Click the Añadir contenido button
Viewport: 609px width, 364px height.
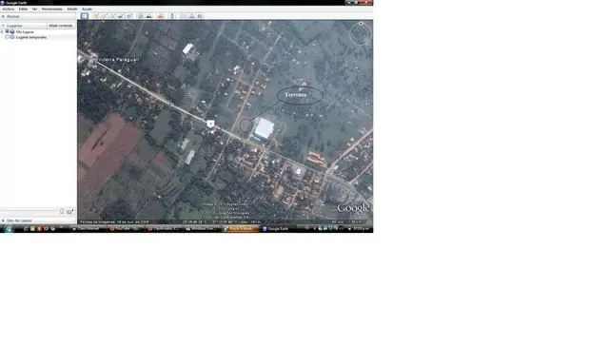tap(61, 26)
